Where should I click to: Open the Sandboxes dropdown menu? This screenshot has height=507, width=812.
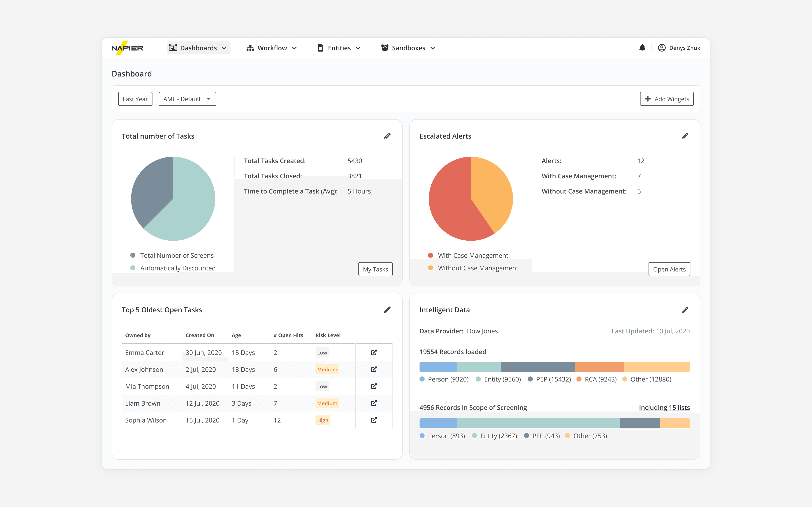tap(408, 48)
